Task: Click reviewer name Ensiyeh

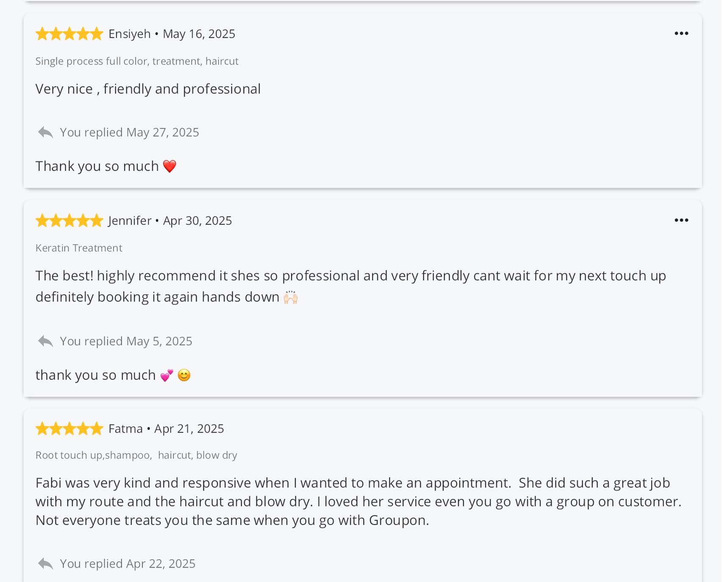Action: click(129, 34)
